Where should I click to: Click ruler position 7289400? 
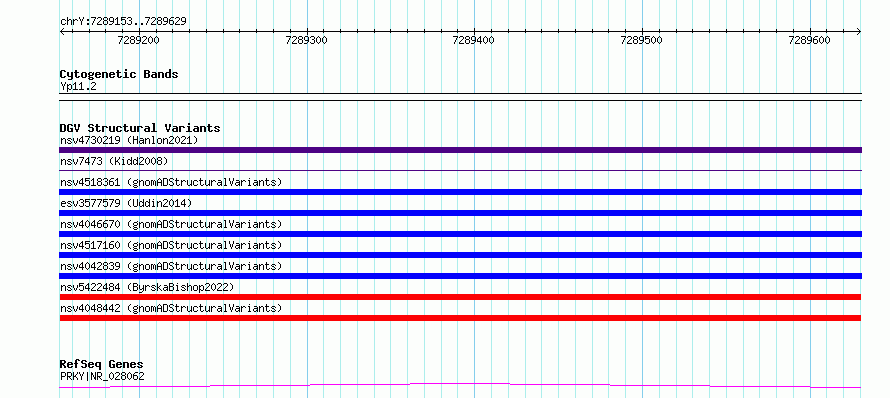tap(473, 40)
